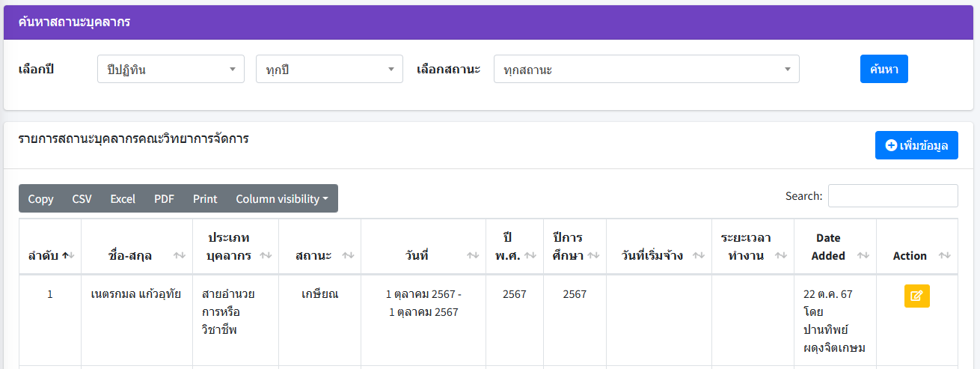The height and width of the screenshot is (369, 980).
Task: Export table as PDF
Action: tap(164, 198)
